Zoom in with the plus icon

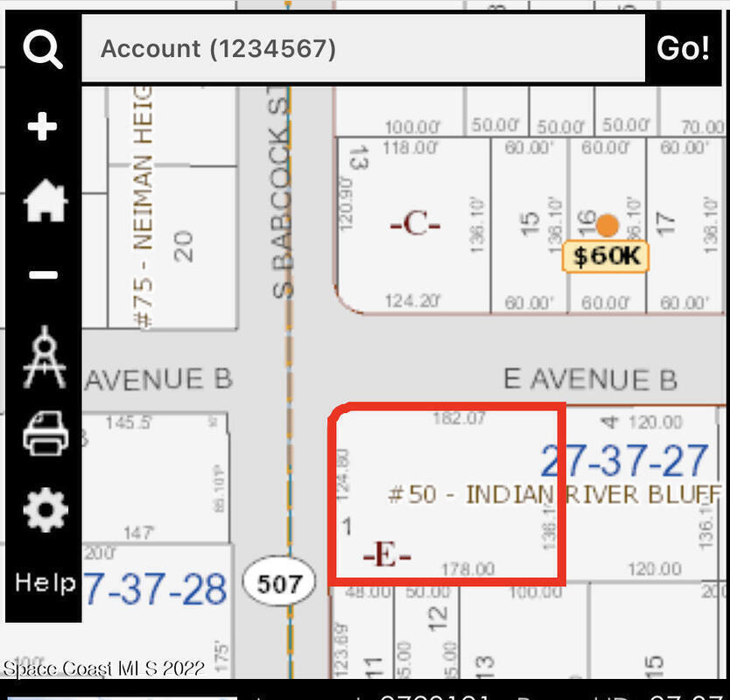[42, 128]
